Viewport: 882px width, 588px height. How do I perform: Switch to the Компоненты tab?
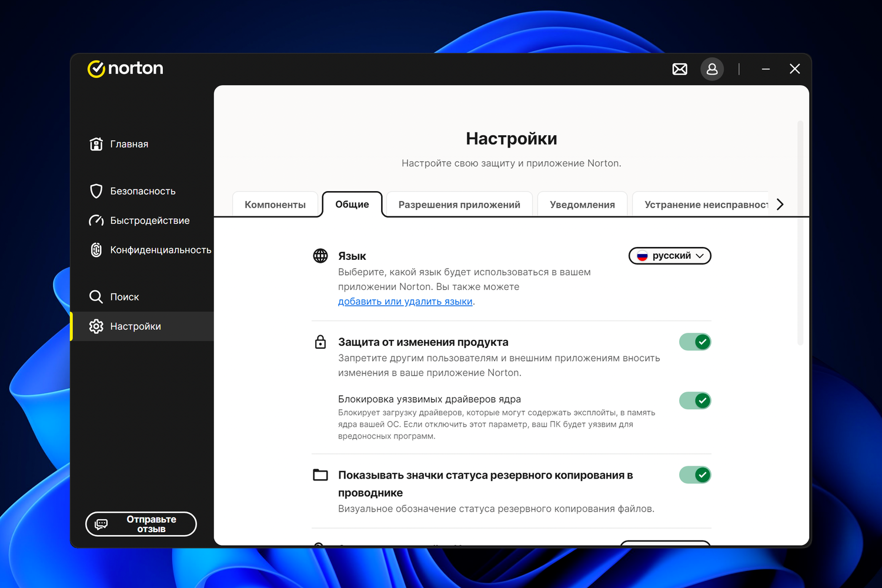[275, 205]
